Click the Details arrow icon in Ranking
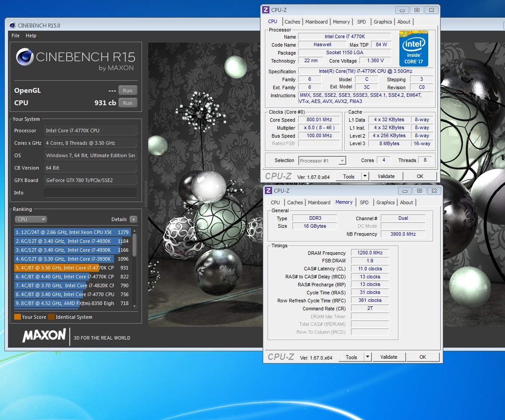 [134, 219]
